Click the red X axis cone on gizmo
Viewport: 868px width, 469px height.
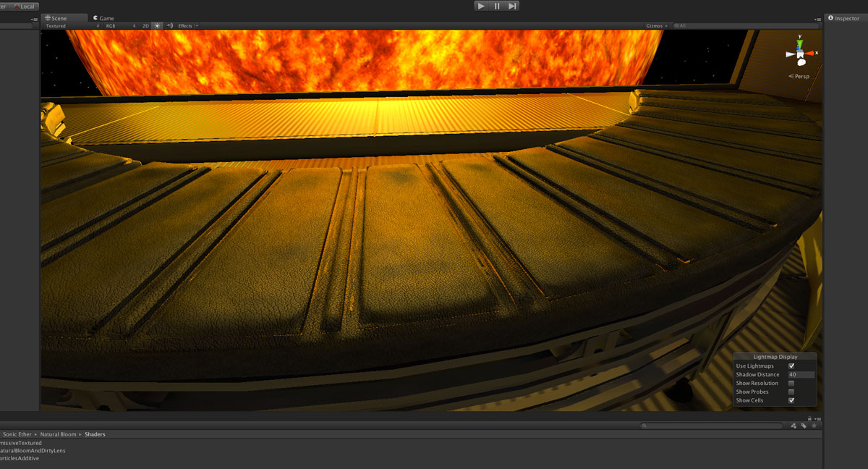point(812,53)
